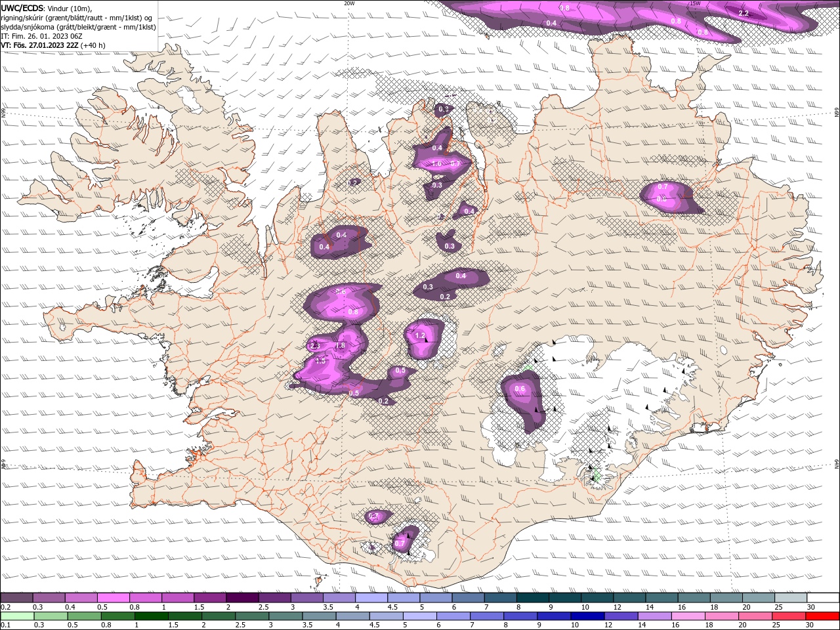840x630 pixels.
Task: Pick the lower legend swatch between 16 and 18
Action: pyautogui.click(x=688, y=616)
